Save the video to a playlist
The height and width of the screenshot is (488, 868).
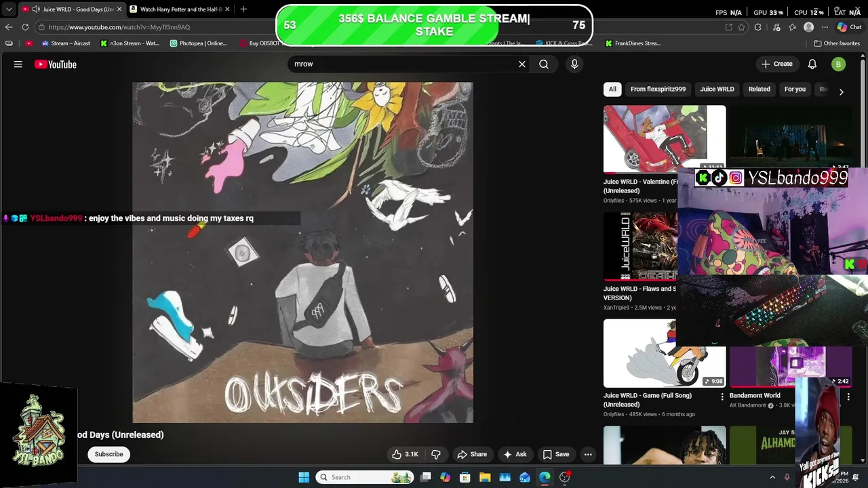[555, 454]
